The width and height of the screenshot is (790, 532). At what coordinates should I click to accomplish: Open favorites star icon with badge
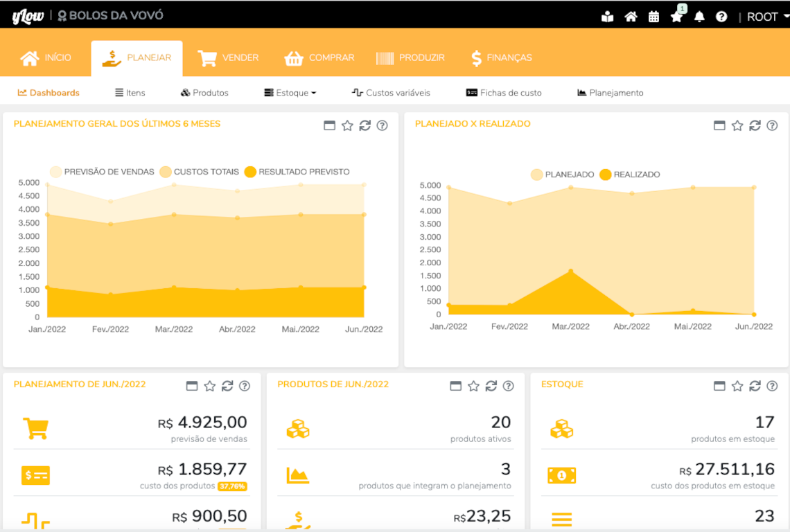[x=676, y=17]
